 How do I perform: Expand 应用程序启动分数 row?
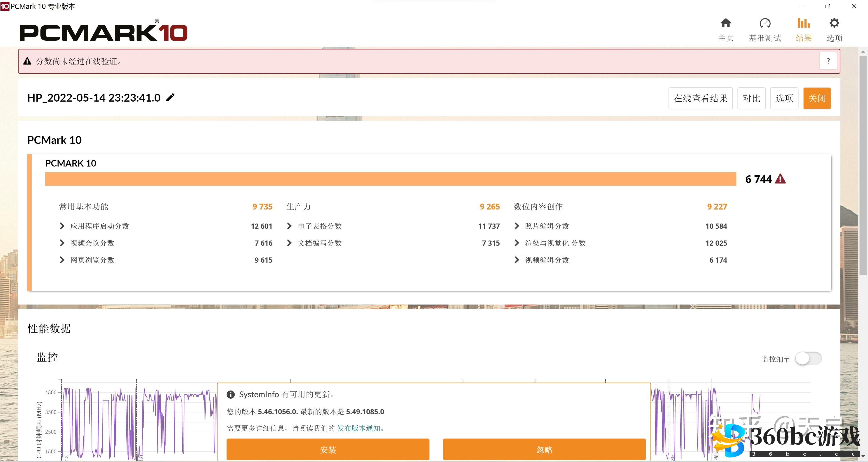pos(62,226)
